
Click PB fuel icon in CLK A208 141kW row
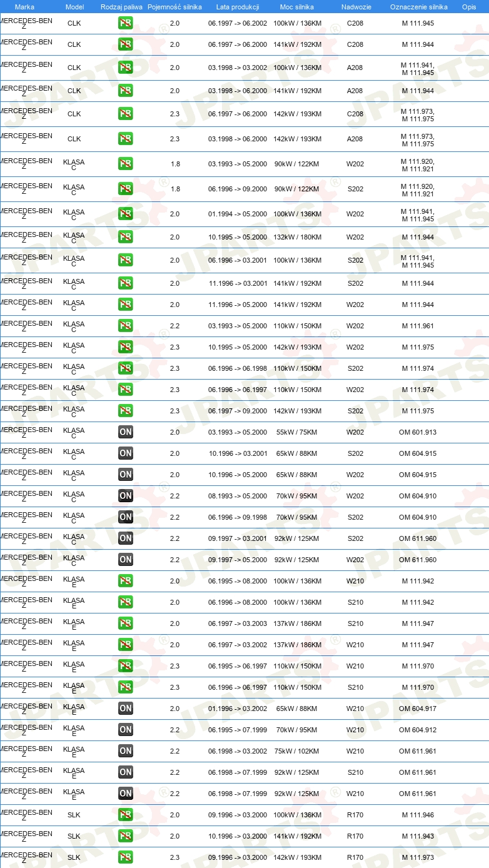(125, 91)
